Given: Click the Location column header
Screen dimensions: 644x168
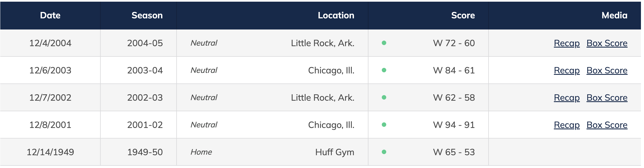Looking at the screenshot, I should (x=336, y=15).
